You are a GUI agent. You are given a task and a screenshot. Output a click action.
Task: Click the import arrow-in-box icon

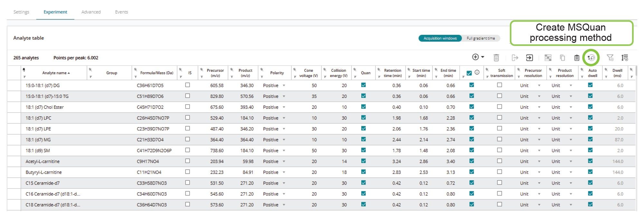point(529,58)
